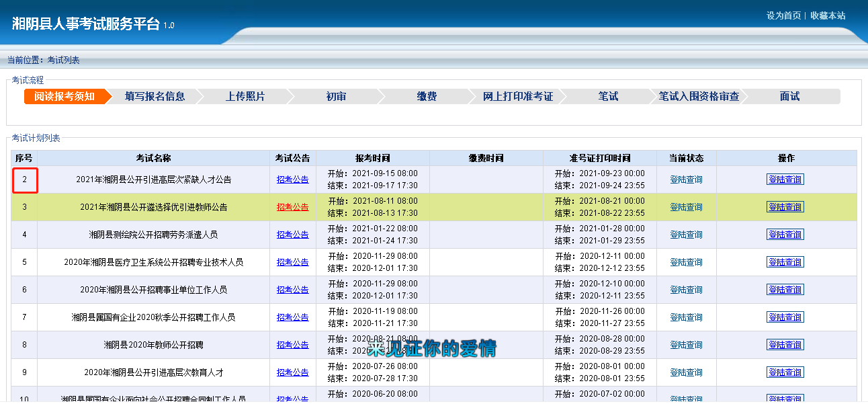868x404 pixels.
Task: Click the highlighted sequence number 2 cell
Action: tap(25, 180)
